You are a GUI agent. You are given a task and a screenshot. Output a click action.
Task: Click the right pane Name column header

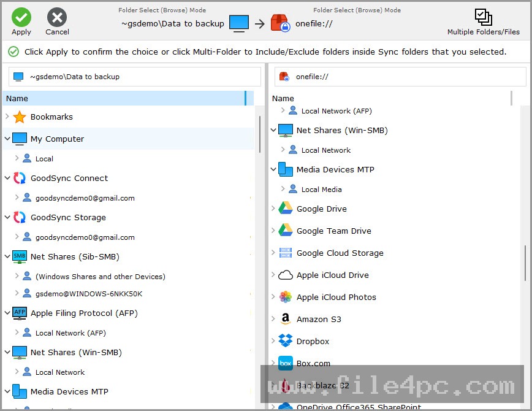390,98
